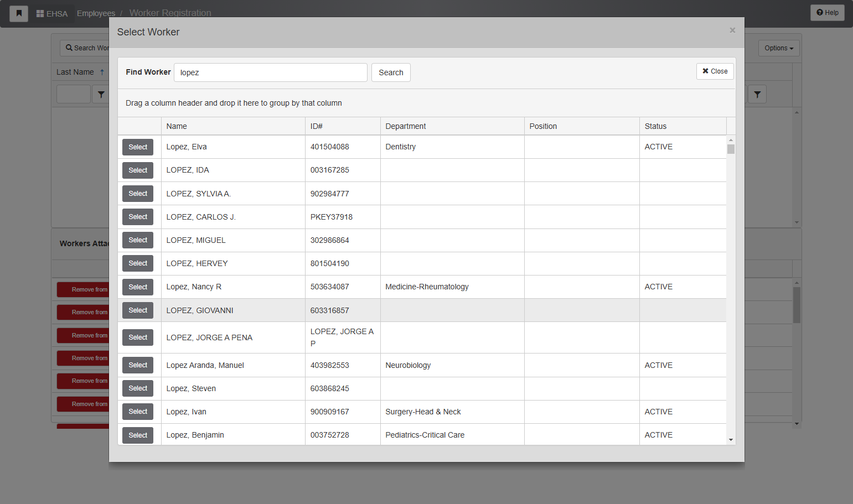
Task: Click scroll up arrow in worker list
Action: click(x=731, y=140)
